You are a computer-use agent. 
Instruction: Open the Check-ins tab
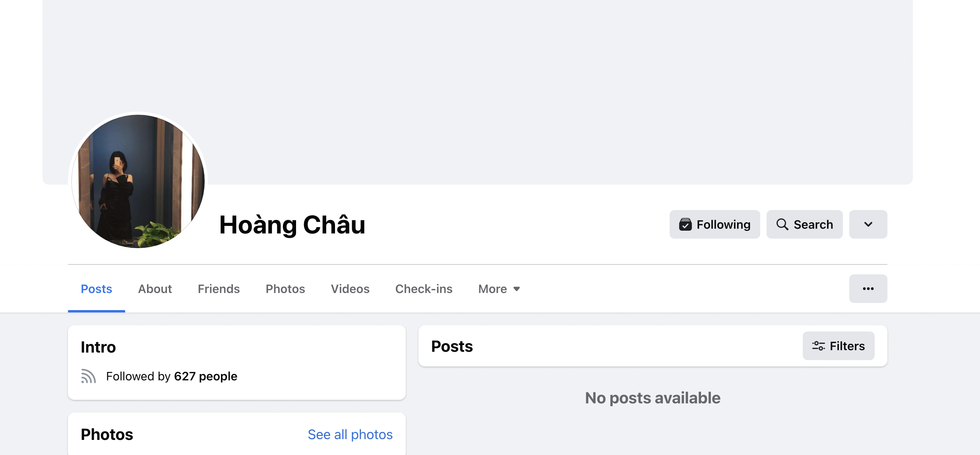(x=424, y=289)
